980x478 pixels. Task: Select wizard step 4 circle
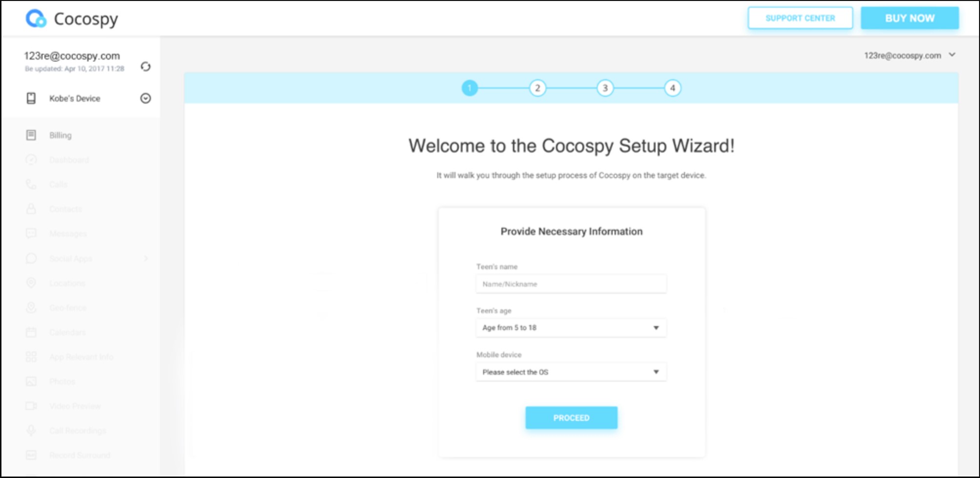tap(673, 88)
